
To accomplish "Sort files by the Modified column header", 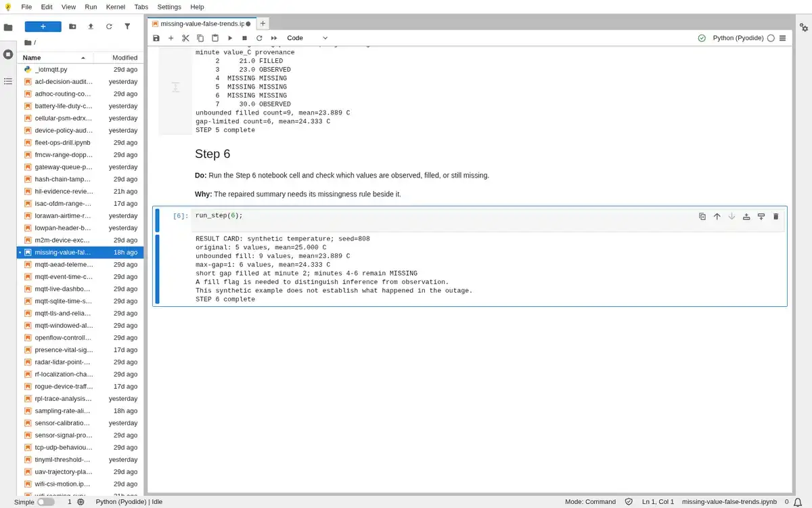I will pos(118,58).
